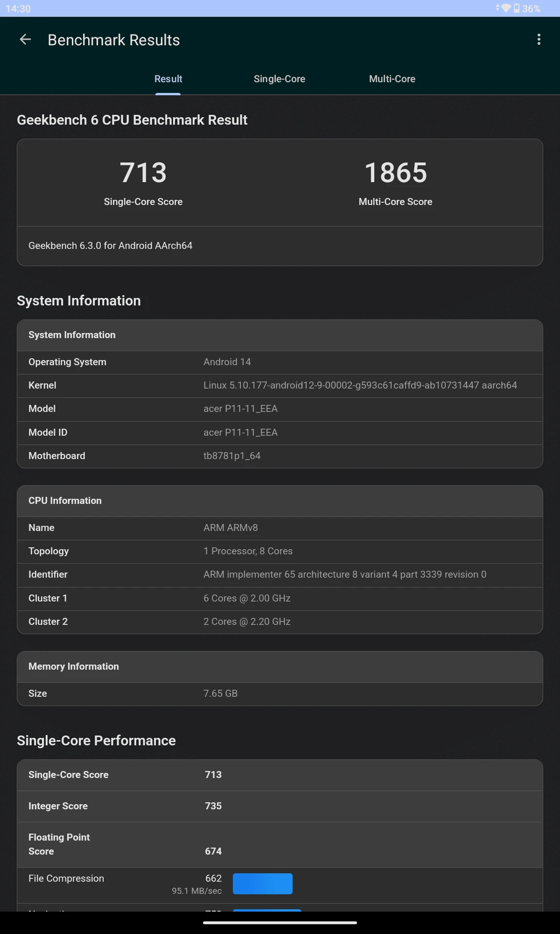This screenshot has width=560, height=934.
Task: Tap the 14:30 clock in status bar
Action: [18, 9]
